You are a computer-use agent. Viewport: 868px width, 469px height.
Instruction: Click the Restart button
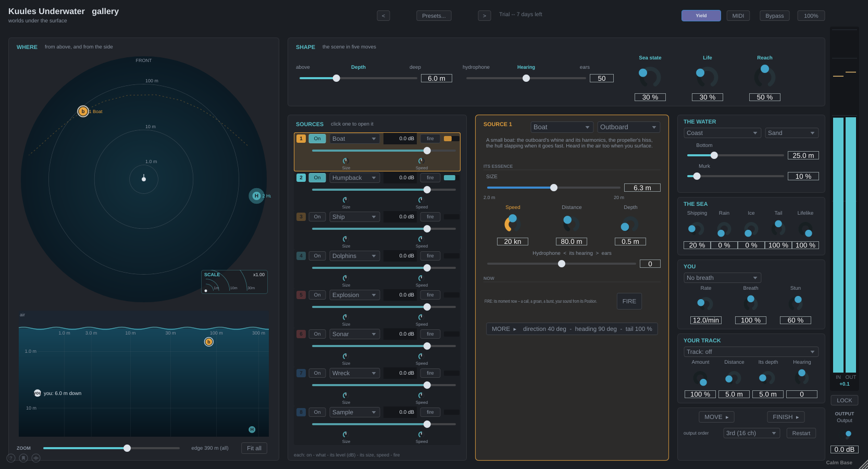(801, 433)
